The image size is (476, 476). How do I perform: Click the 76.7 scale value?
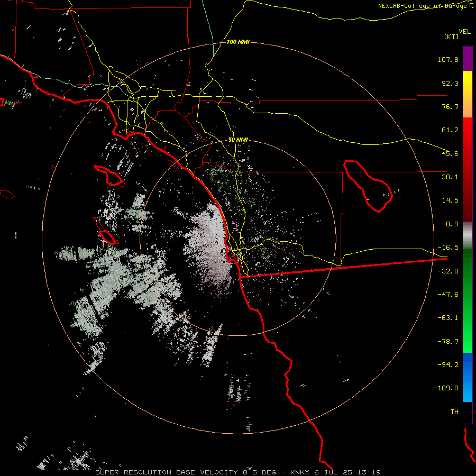click(x=450, y=106)
